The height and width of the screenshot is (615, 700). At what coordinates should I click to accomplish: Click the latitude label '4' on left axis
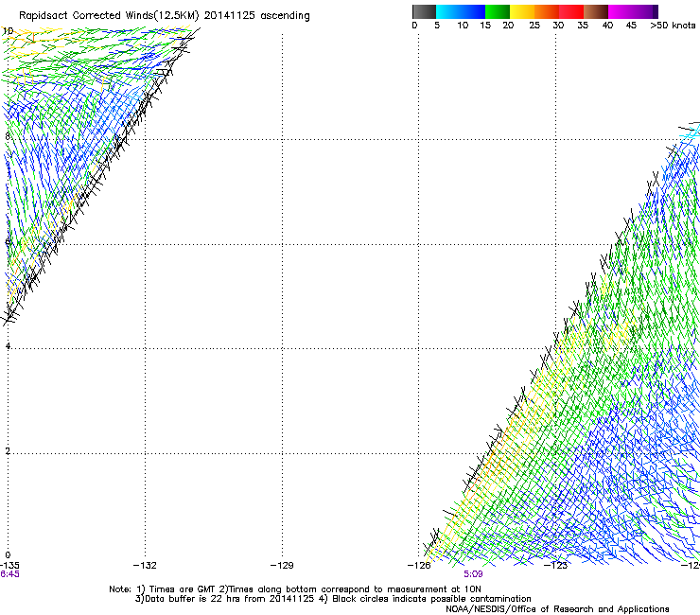(x=8, y=346)
